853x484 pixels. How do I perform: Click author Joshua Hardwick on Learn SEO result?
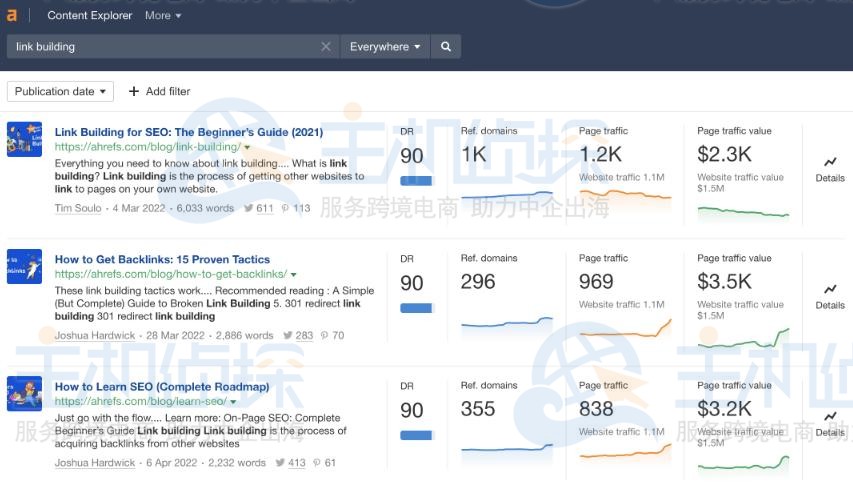[x=95, y=463]
